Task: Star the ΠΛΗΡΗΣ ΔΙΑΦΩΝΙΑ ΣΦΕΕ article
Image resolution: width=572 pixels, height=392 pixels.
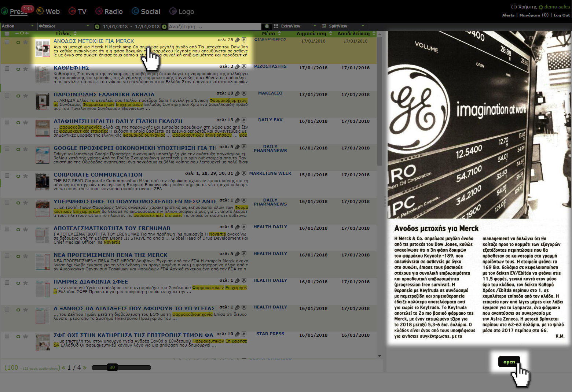Action: tap(25, 283)
